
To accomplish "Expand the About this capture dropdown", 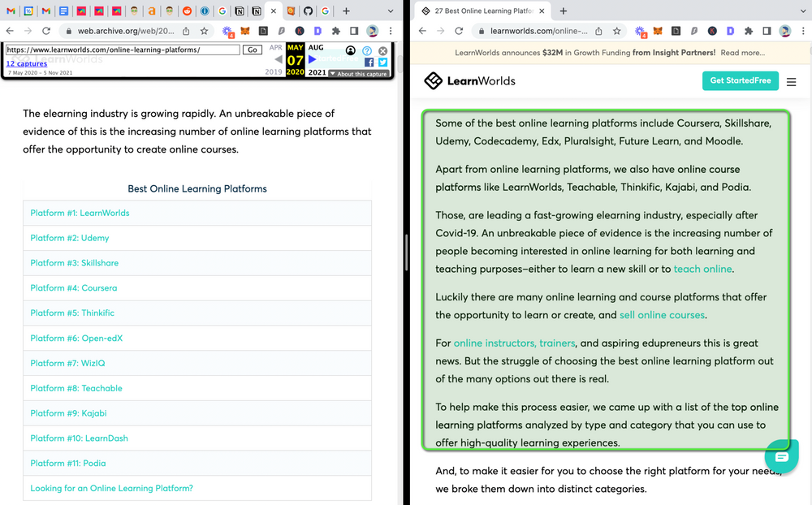I will 357,74.
